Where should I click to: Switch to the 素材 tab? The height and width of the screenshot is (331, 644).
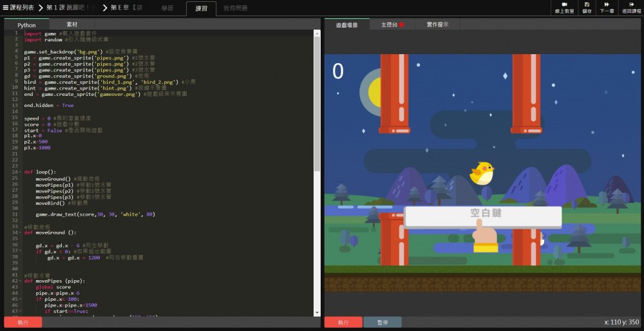(72, 23)
